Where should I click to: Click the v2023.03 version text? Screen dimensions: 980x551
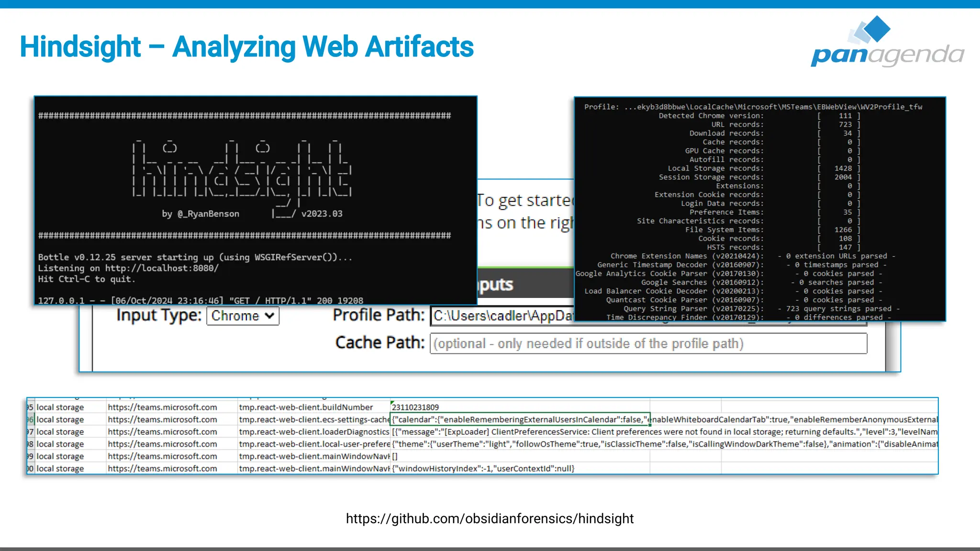322,214
